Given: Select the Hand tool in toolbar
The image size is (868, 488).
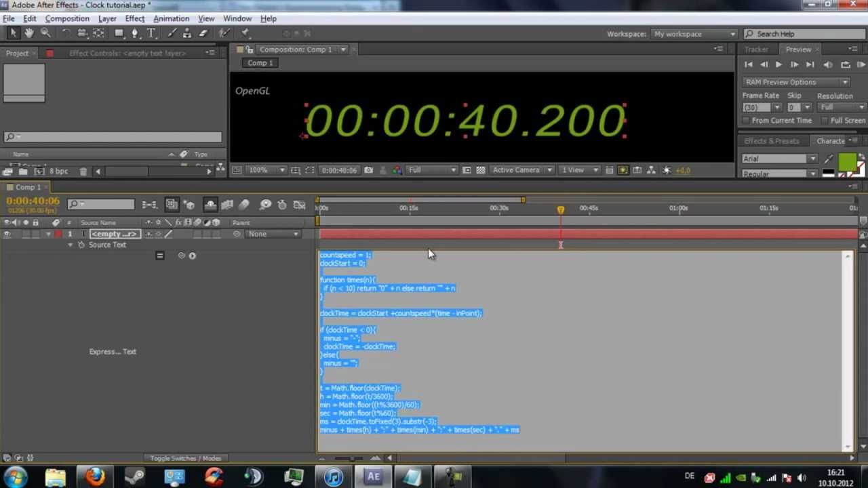Looking at the screenshot, I should click(29, 33).
